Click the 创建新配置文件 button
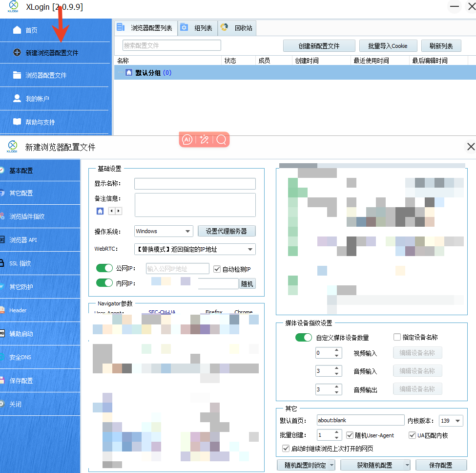The image size is (476, 473). pos(319,46)
